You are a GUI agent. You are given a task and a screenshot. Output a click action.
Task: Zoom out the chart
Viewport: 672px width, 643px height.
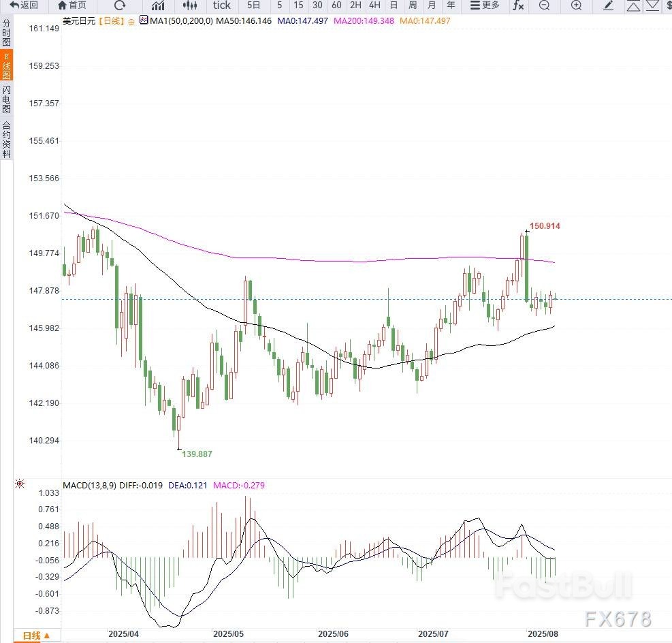(544, 5)
